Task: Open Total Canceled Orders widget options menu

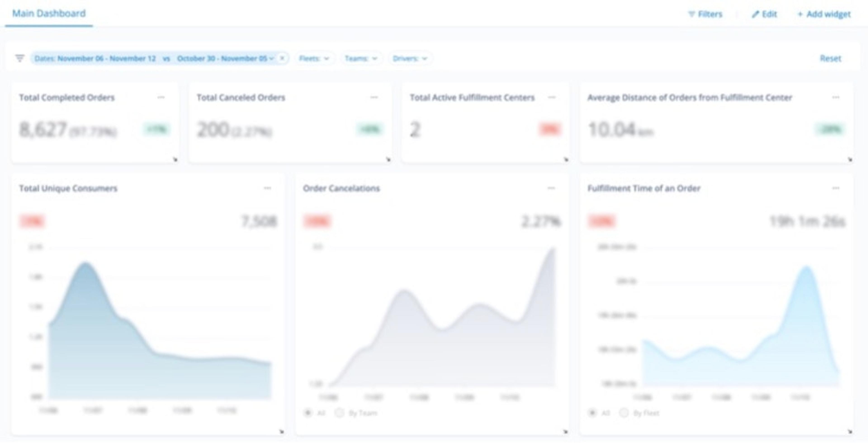Action: coord(374,98)
